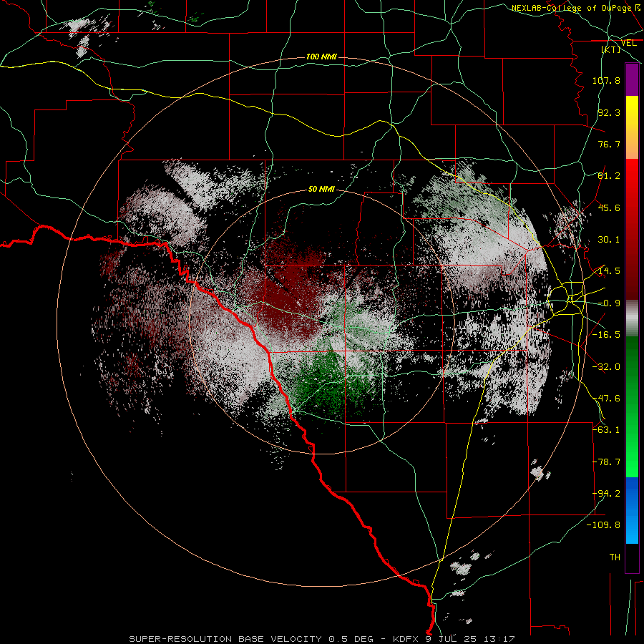Click the 14.5 velocity scale value
This screenshot has height=644, width=644.
click(x=609, y=271)
